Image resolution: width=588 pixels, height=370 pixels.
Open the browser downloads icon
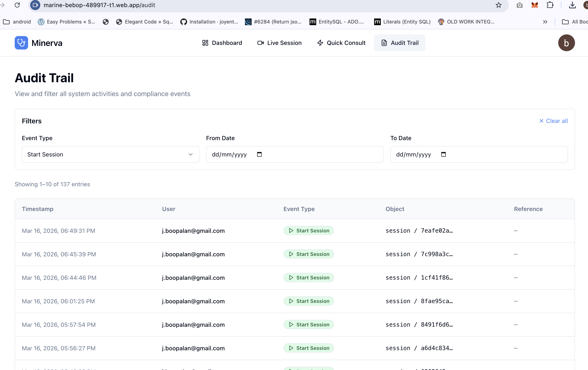click(x=572, y=5)
